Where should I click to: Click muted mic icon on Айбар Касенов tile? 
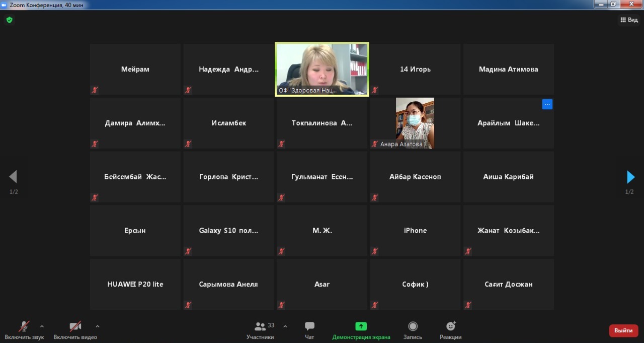[x=375, y=197]
